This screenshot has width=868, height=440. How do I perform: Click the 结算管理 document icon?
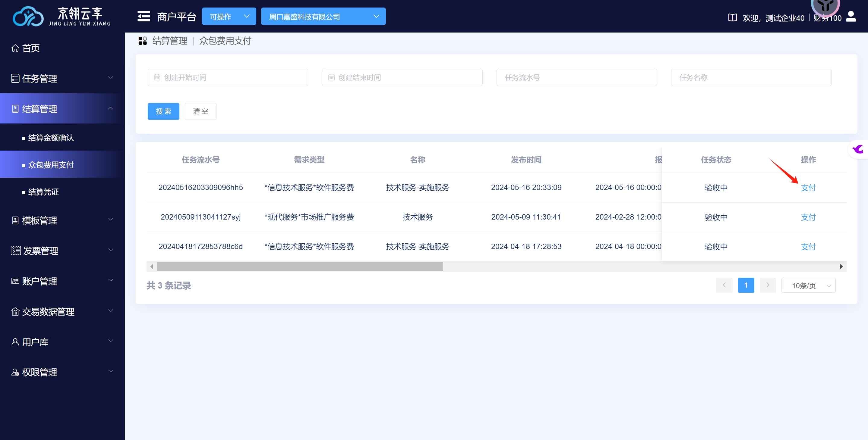click(x=15, y=109)
